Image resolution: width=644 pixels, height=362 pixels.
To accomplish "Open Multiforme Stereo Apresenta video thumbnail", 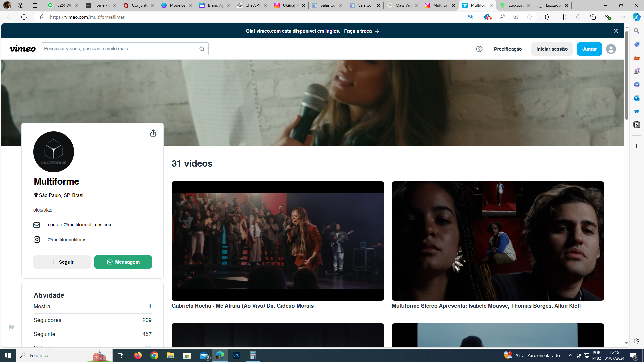I will coord(498,241).
